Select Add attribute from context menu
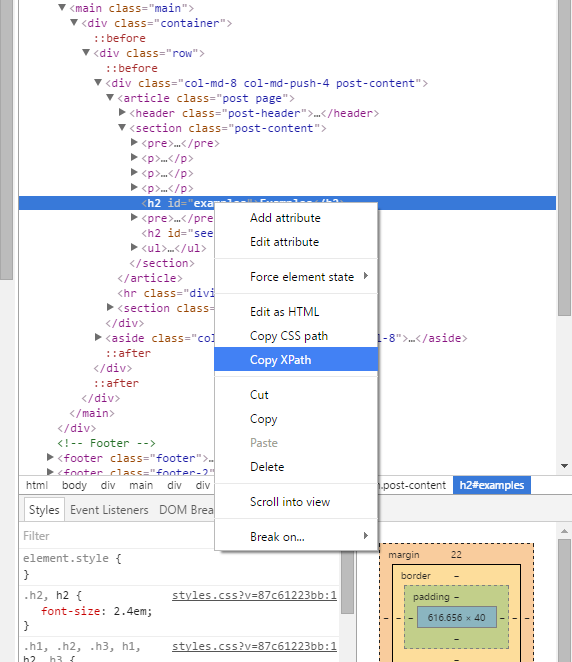The height and width of the screenshot is (662, 572). tap(296, 218)
